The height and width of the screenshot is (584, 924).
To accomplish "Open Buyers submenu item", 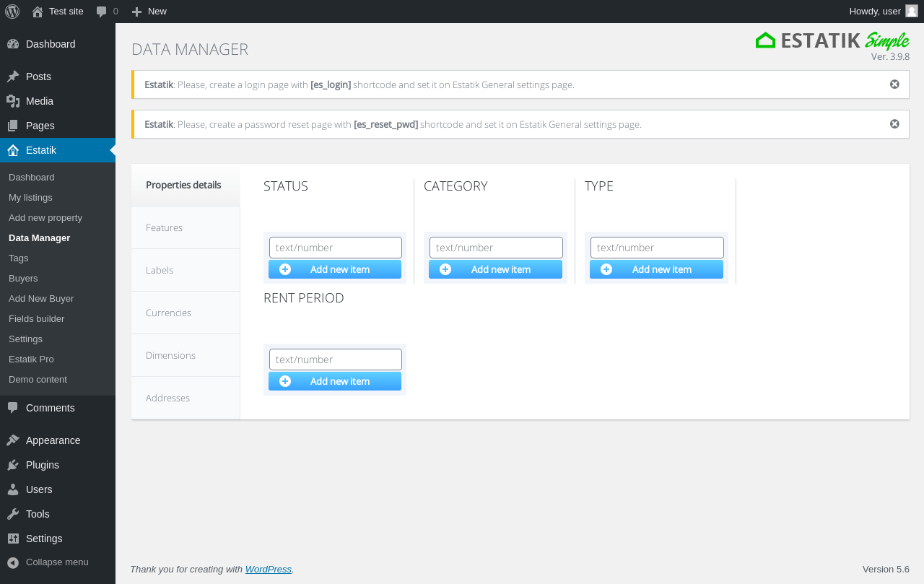I will pos(58,279).
